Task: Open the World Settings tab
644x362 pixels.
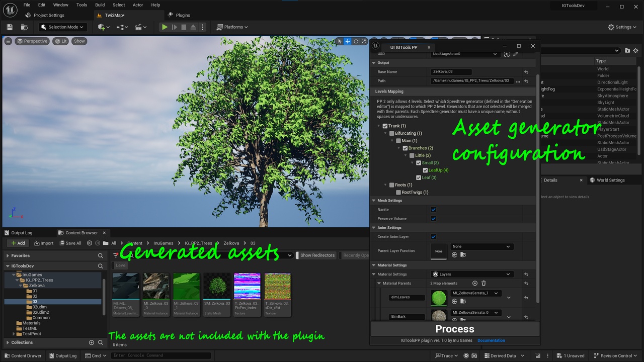Action: tap(611, 180)
